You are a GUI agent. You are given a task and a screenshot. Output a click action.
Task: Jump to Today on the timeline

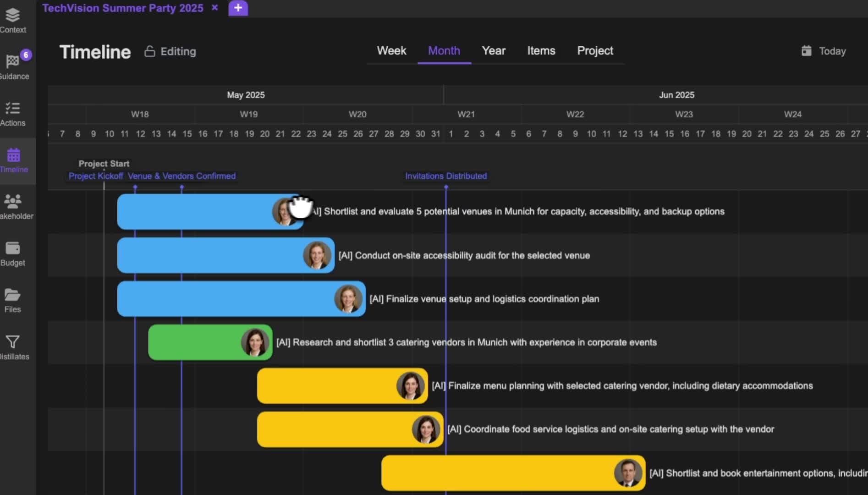point(832,51)
